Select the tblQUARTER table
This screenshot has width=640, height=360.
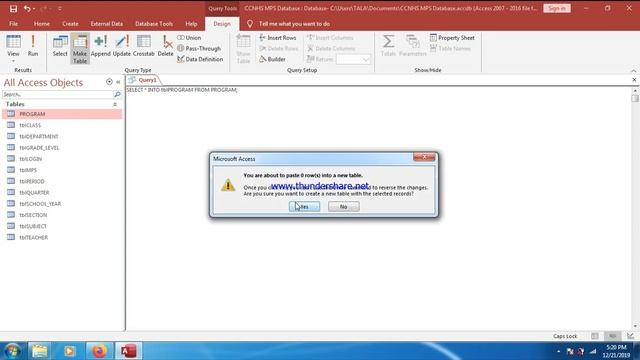tap(62, 192)
